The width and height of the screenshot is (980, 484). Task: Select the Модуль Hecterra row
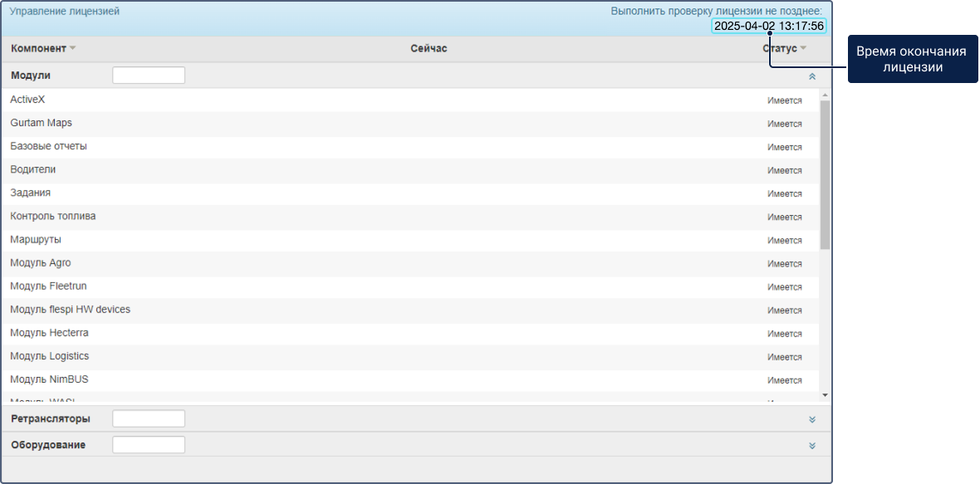pos(410,333)
